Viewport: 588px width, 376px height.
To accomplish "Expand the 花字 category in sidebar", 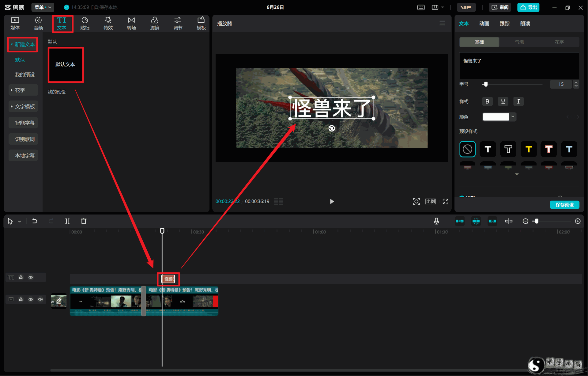I will 23,90.
